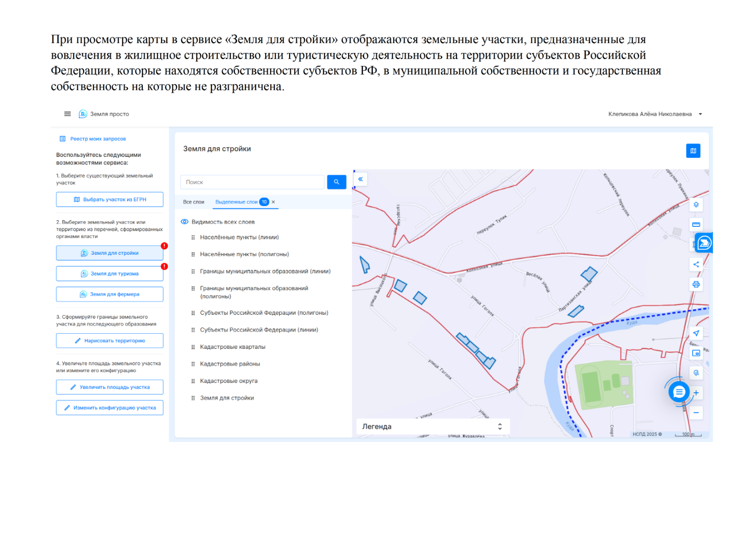
Task: Click the share map icon
Action: point(696,264)
